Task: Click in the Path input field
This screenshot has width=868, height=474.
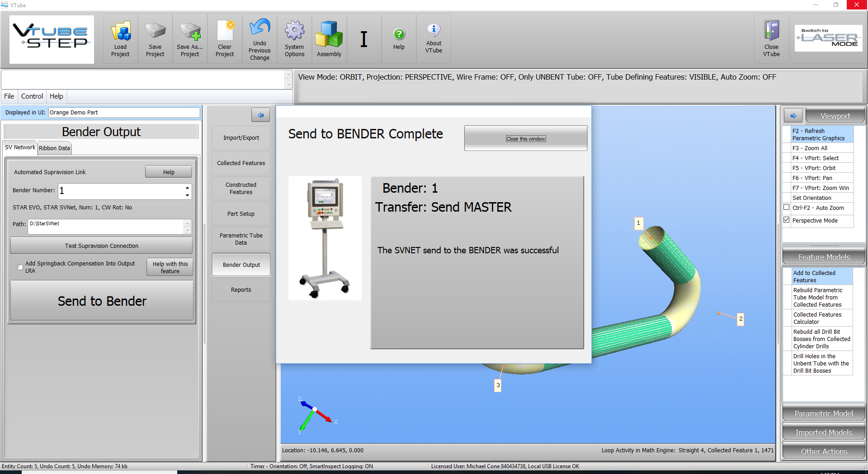Action: 106,227
